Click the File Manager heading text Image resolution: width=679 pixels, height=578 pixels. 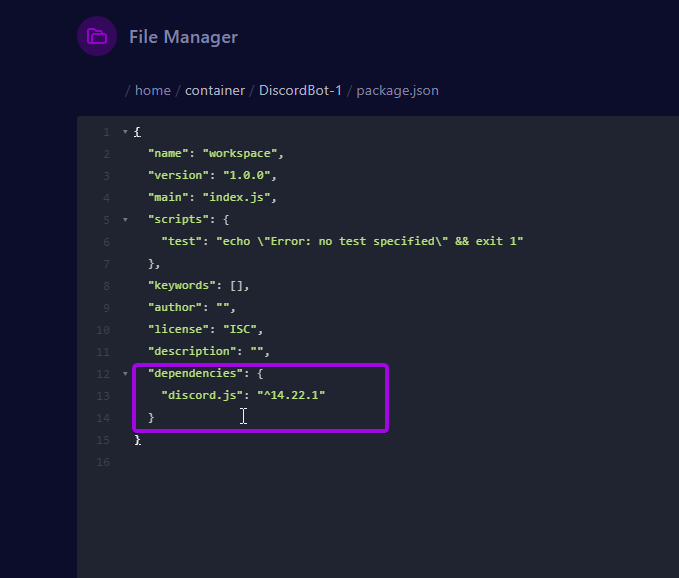pos(183,37)
